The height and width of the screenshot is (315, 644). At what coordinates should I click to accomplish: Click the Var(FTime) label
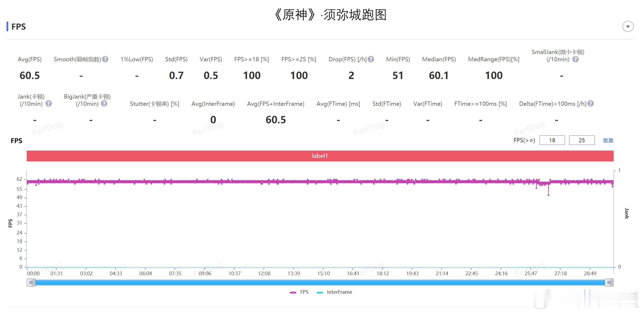428,104
